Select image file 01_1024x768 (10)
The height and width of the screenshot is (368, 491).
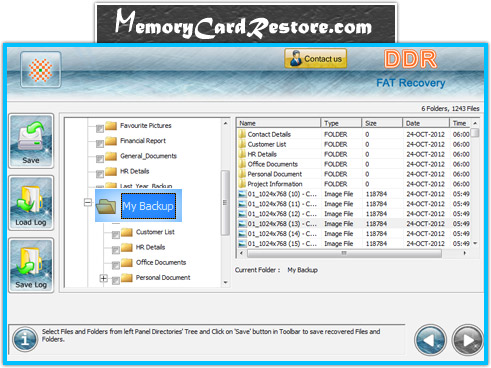[354, 194]
